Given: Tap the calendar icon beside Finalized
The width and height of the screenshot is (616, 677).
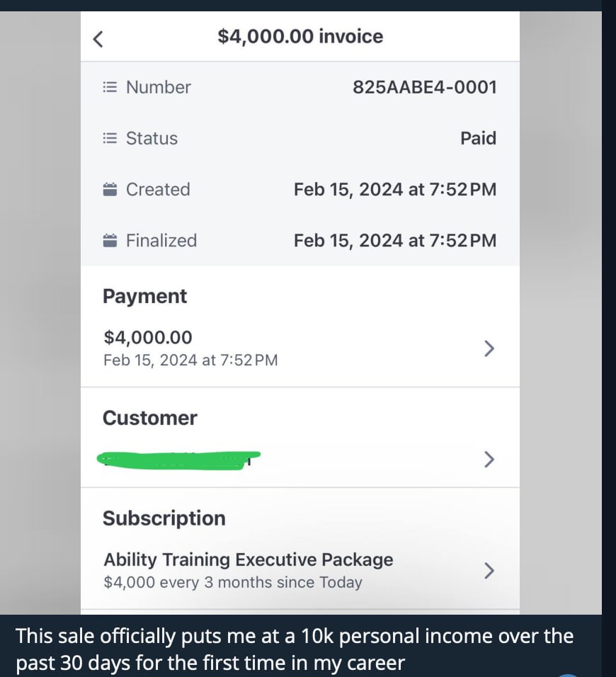Looking at the screenshot, I should tap(110, 241).
